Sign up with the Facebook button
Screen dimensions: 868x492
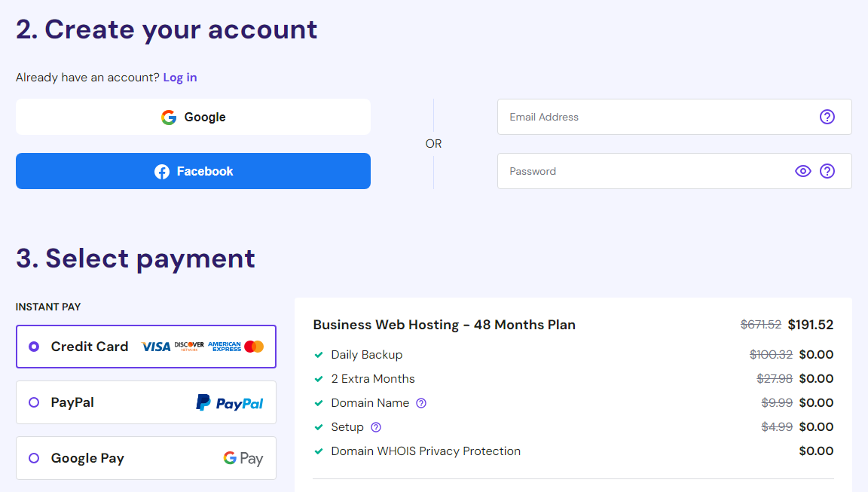[193, 171]
